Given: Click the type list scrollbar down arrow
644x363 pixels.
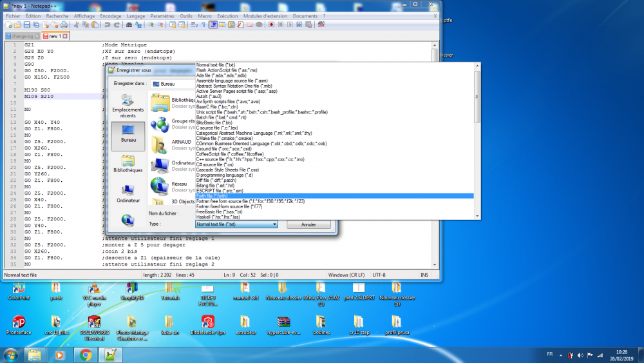Looking at the screenshot, I should click(x=477, y=216).
